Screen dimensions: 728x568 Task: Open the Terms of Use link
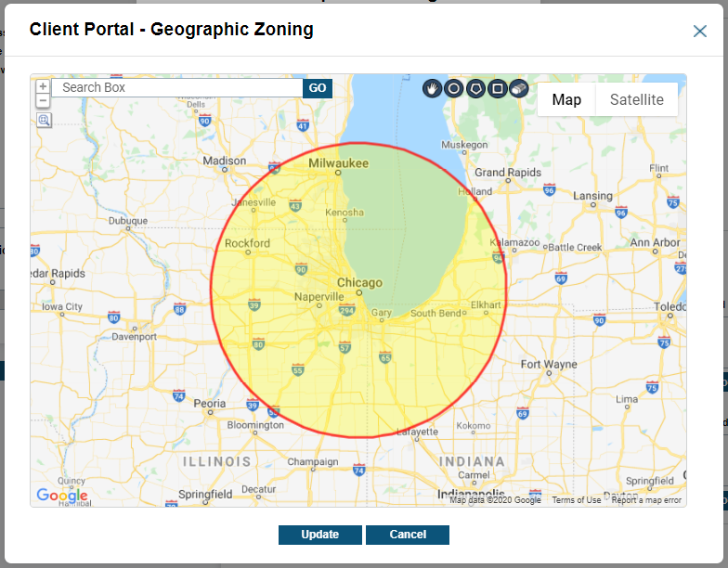pyautogui.click(x=576, y=500)
